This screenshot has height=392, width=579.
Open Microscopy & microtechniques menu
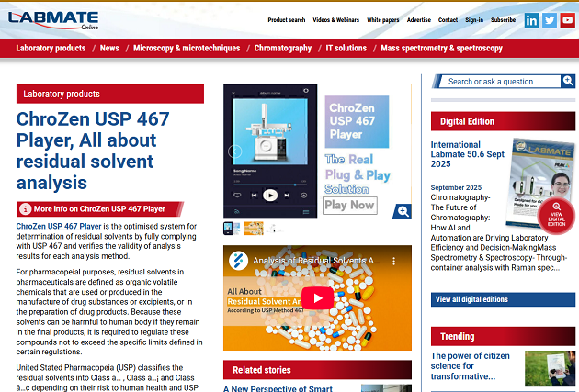[x=187, y=48]
